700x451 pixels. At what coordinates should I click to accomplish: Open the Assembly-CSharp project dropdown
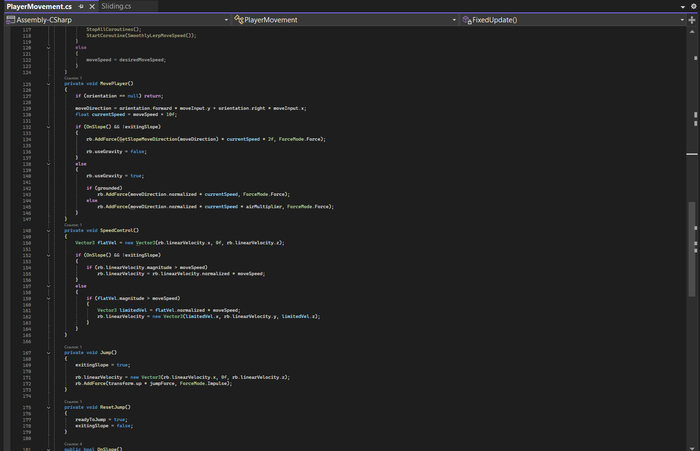(114, 20)
